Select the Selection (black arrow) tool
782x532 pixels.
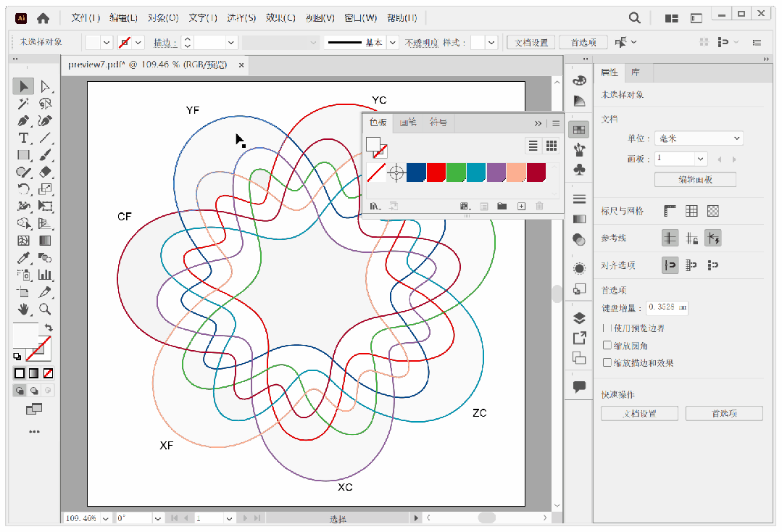(23, 86)
